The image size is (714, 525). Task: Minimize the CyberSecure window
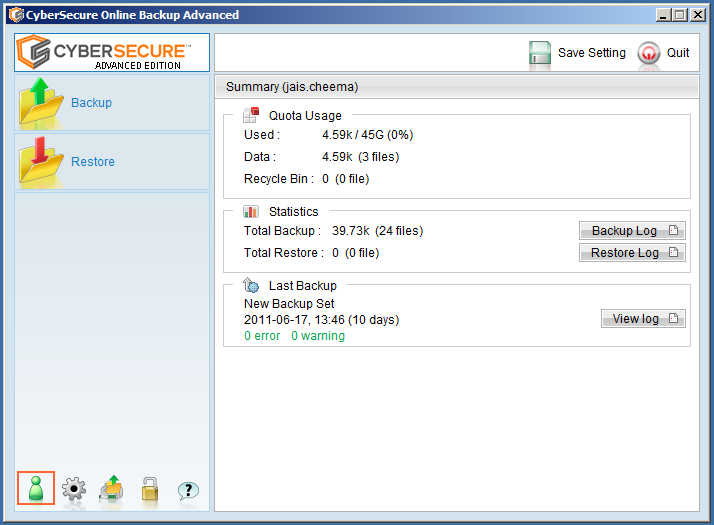[x=663, y=15]
